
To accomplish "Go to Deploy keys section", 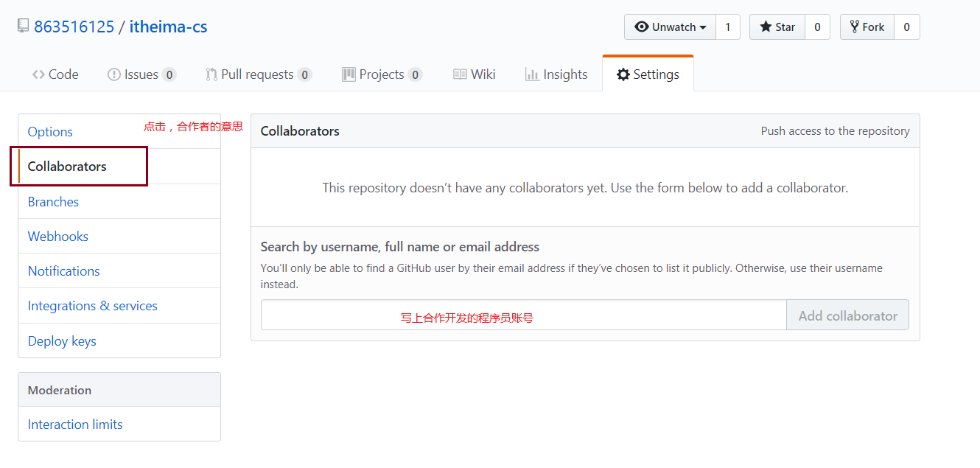I will [x=62, y=341].
